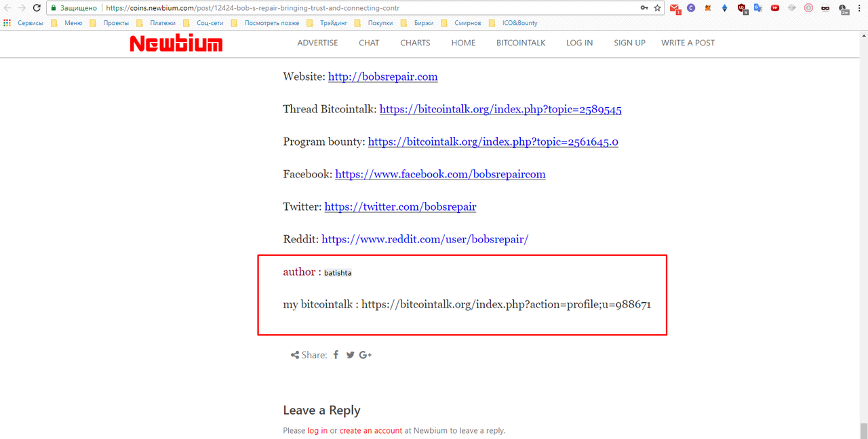Image resolution: width=868 pixels, height=439 pixels.
Task: Click the red octagon extension icon
Action: [808, 8]
